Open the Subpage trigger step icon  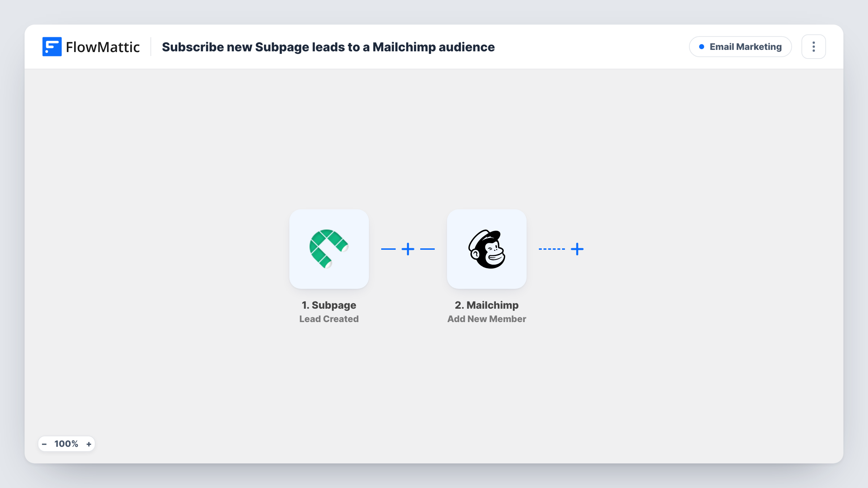[329, 249]
